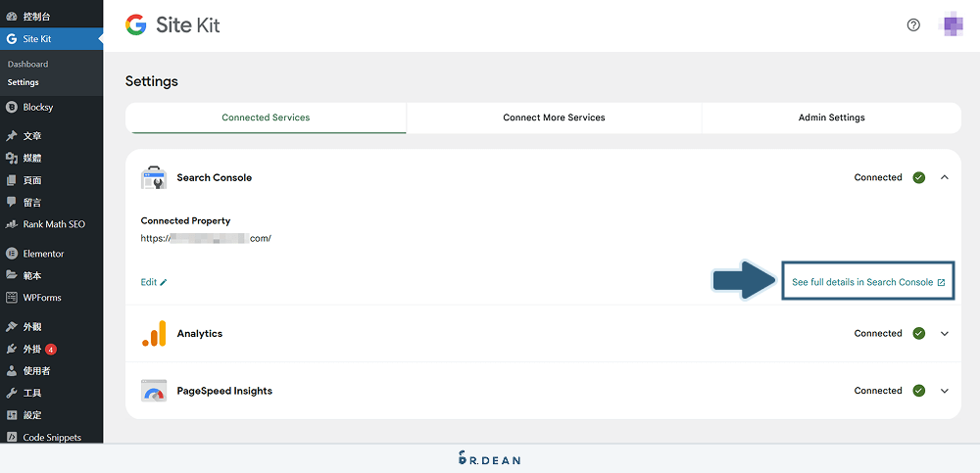Open the Blocksy menu item
The width and height of the screenshot is (980, 473).
51,107
